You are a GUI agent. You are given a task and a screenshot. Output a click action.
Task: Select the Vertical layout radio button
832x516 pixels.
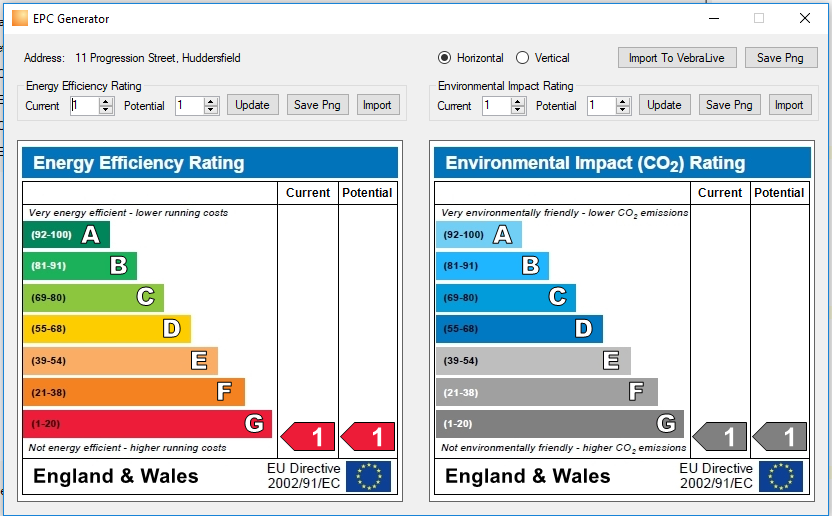[x=523, y=57]
